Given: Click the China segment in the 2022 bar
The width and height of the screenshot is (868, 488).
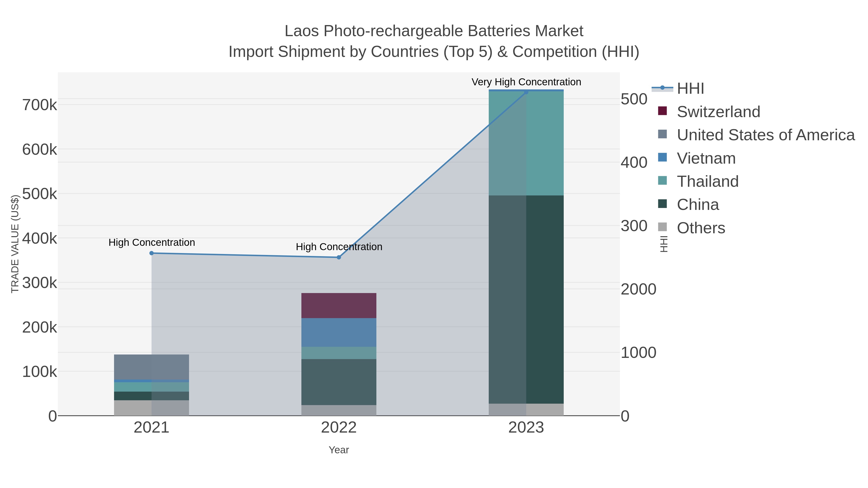Looking at the screenshot, I should click(339, 382).
